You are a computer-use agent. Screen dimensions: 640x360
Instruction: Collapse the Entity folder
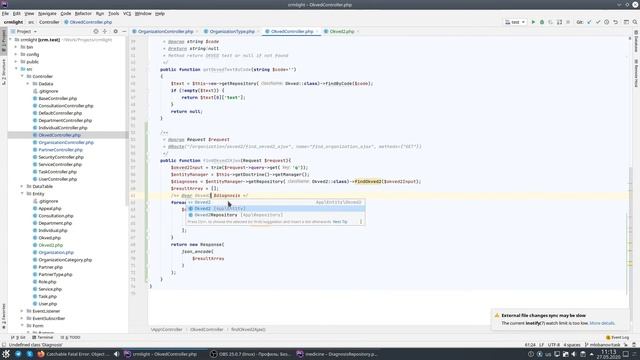tap(22, 194)
